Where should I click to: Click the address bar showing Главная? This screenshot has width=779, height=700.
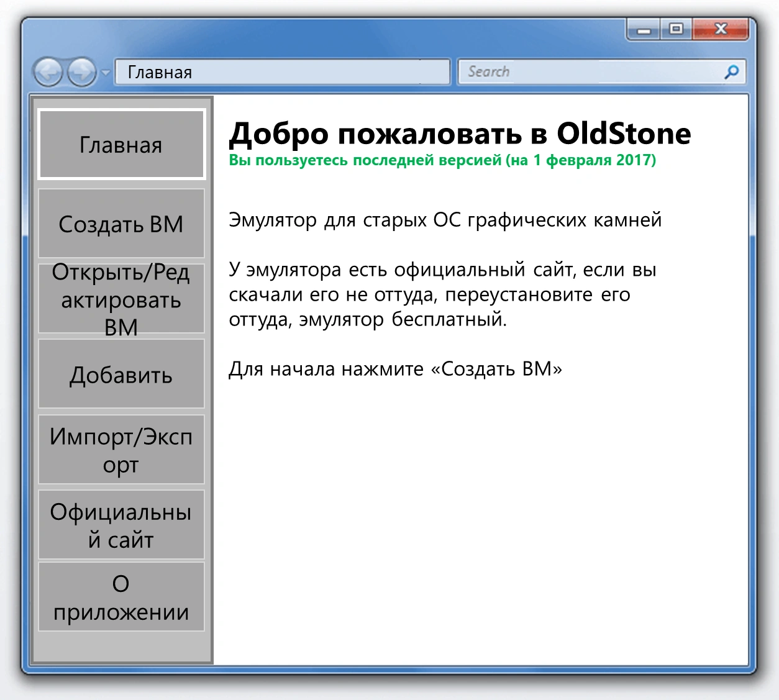click(283, 72)
